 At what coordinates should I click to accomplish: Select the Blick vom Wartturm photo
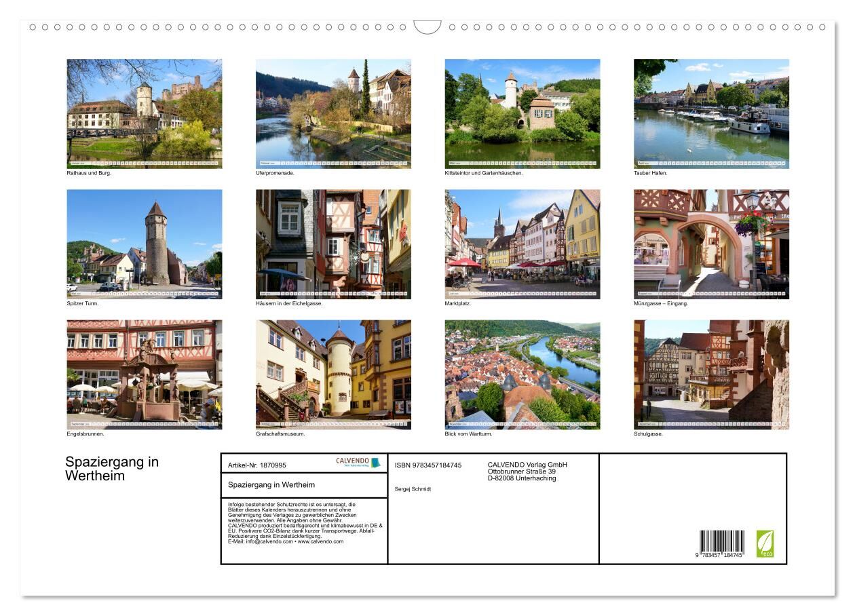pos(522,374)
